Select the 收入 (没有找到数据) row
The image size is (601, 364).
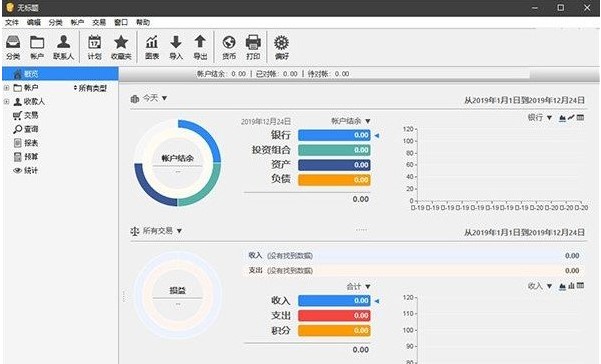pyautogui.click(x=414, y=256)
